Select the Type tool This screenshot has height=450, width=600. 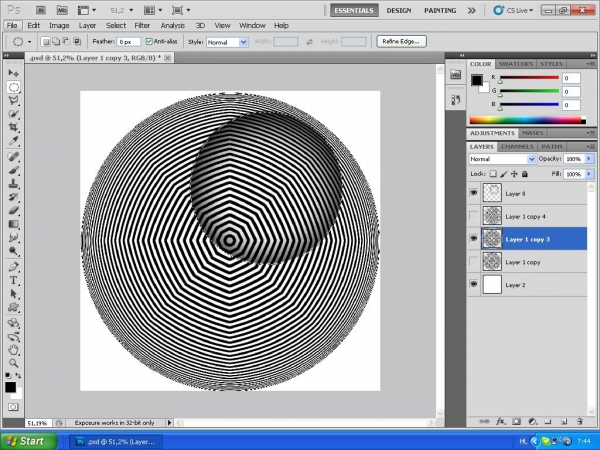click(13, 280)
